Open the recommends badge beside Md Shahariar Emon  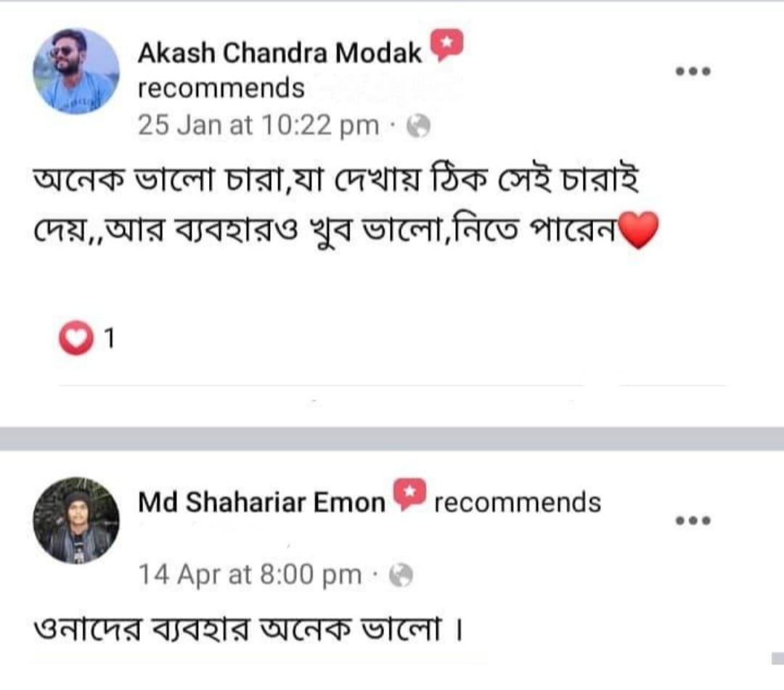pyautogui.click(x=409, y=492)
